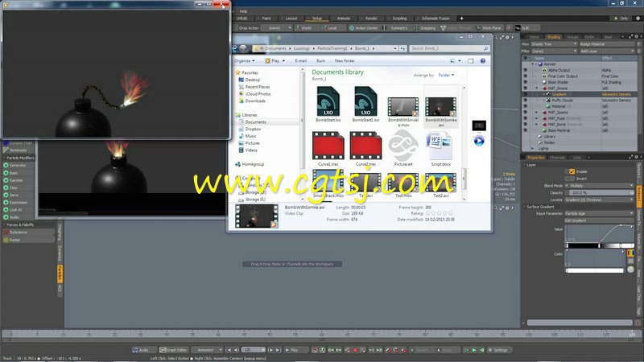Open Arrange by Folder dropdown

[x=446, y=75]
